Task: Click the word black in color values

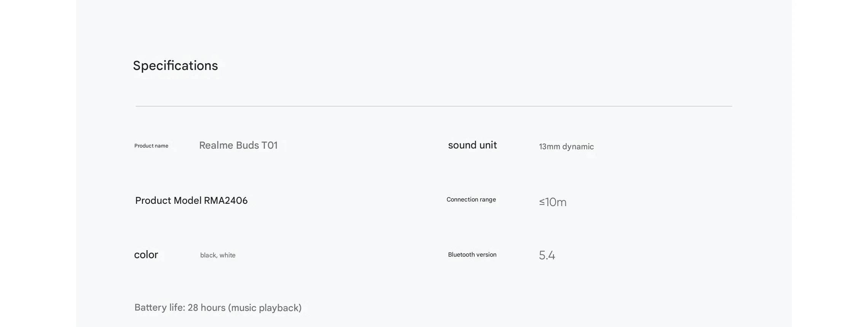Action: [208, 256]
